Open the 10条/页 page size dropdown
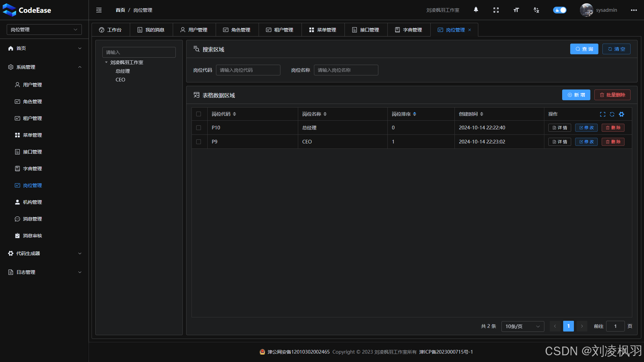Image resolution: width=644 pixels, height=362 pixels. (x=522, y=326)
